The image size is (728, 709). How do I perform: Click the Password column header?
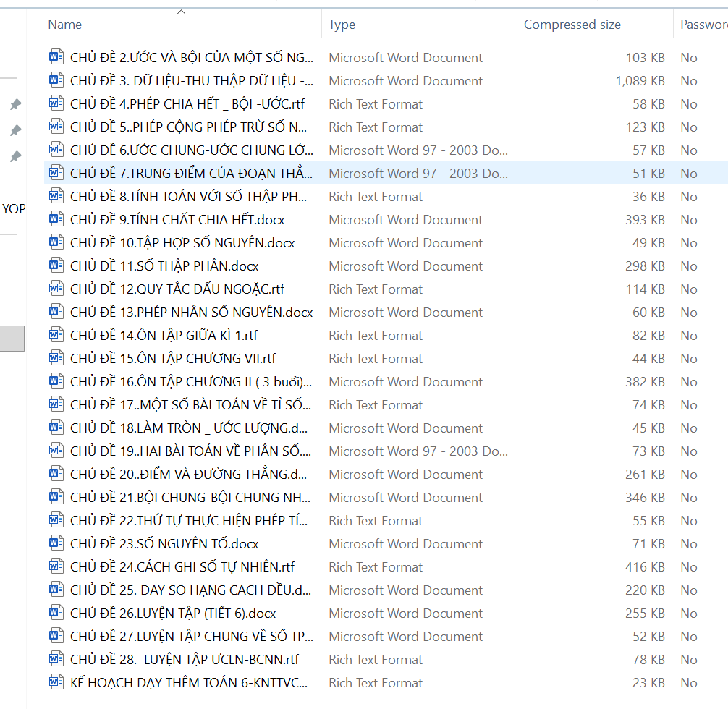(703, 25)
